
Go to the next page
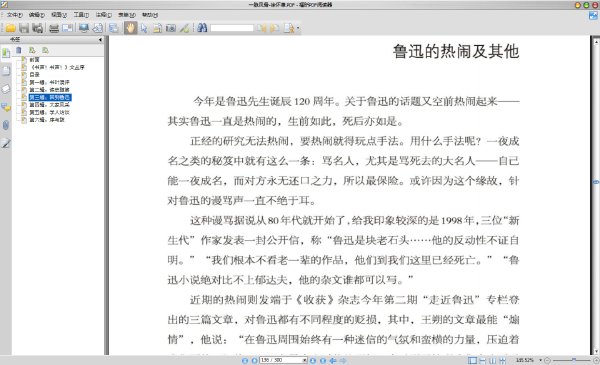(313, 360)
